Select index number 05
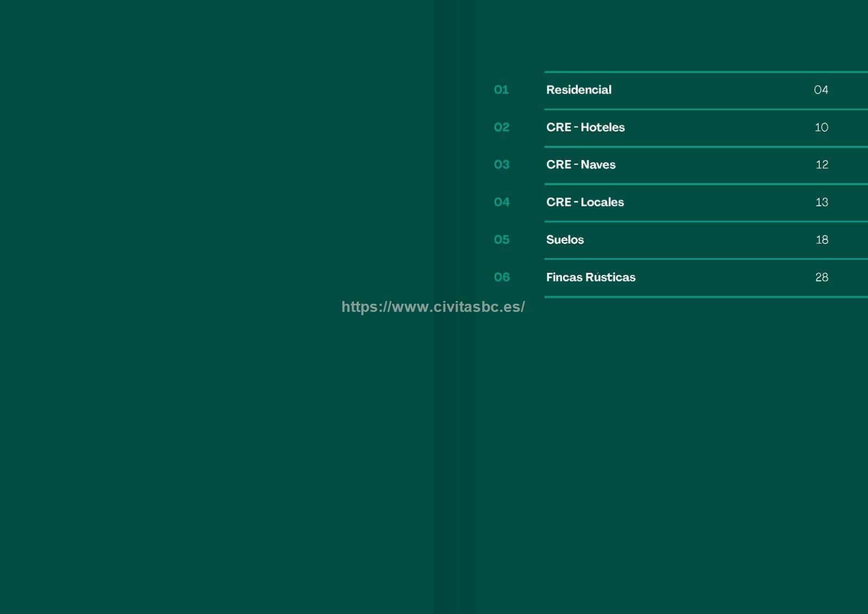Viewport: 868px width, 614px height. click(501, 240)
